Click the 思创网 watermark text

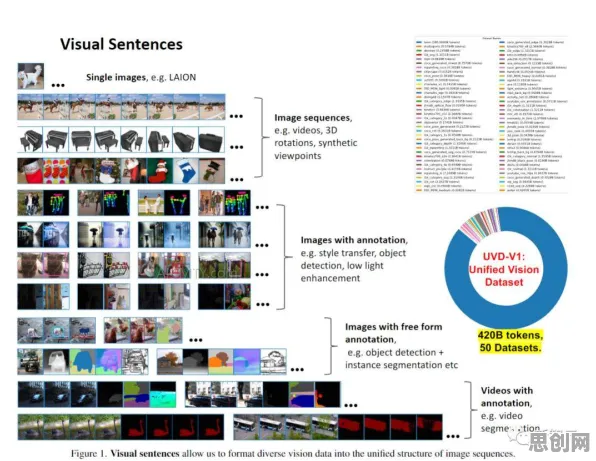(559, 442)
